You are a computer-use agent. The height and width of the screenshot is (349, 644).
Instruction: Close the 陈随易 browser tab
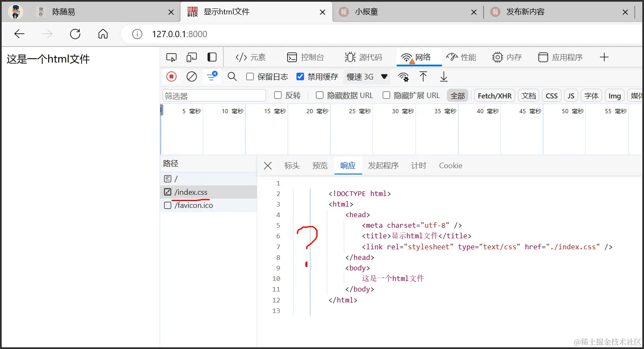pos(171,12)
